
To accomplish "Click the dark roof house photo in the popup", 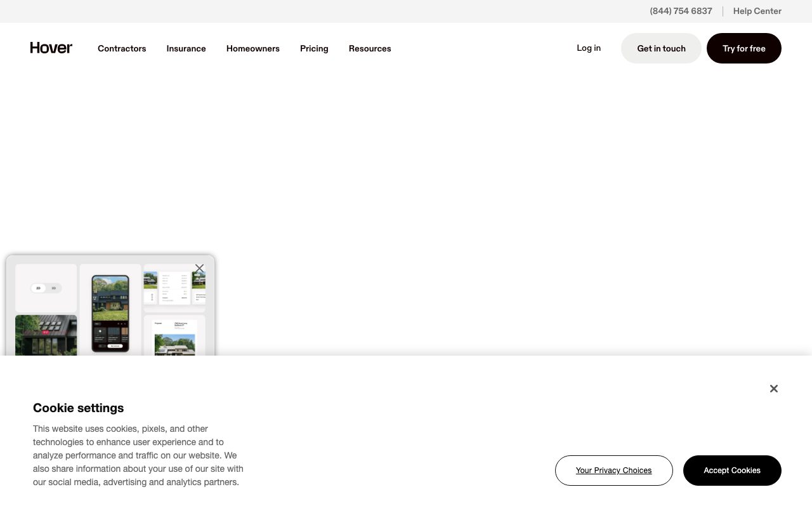I will pyautogui.click(x=46, y=335).
